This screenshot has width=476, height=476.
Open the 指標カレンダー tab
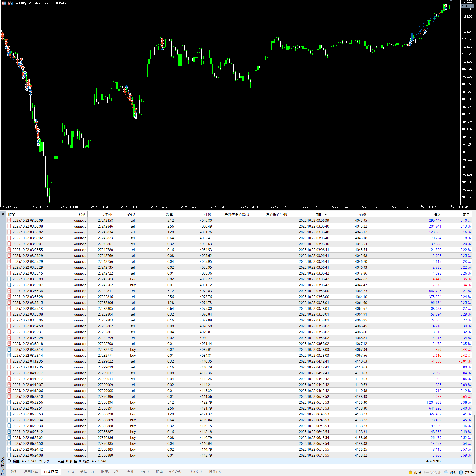point(111,472)
